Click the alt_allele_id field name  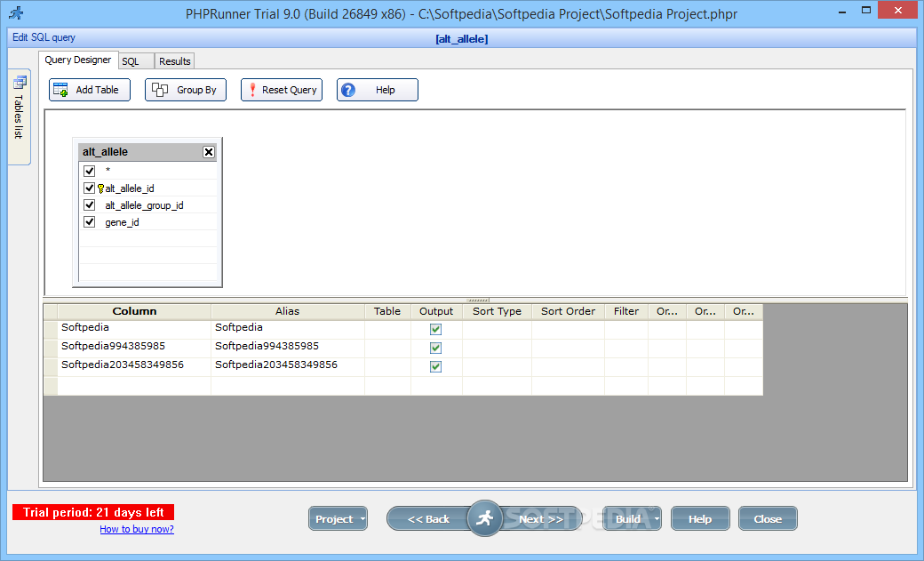click(130, 188)
